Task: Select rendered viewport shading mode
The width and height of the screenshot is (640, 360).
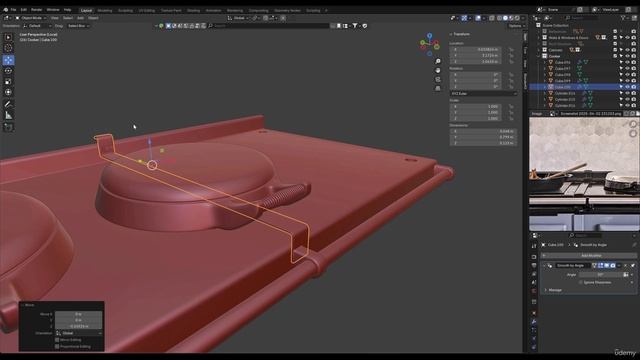Action: coord(517,18)
